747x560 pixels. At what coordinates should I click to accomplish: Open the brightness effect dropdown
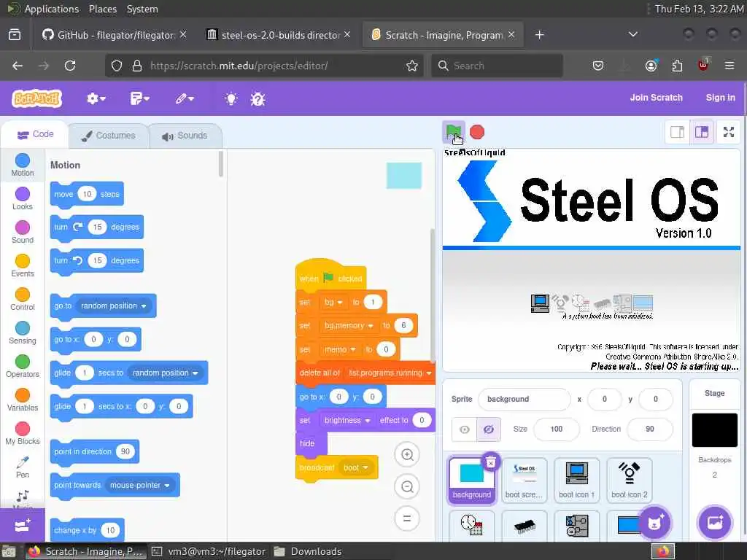pyautogui.click(x=347, y=421)
